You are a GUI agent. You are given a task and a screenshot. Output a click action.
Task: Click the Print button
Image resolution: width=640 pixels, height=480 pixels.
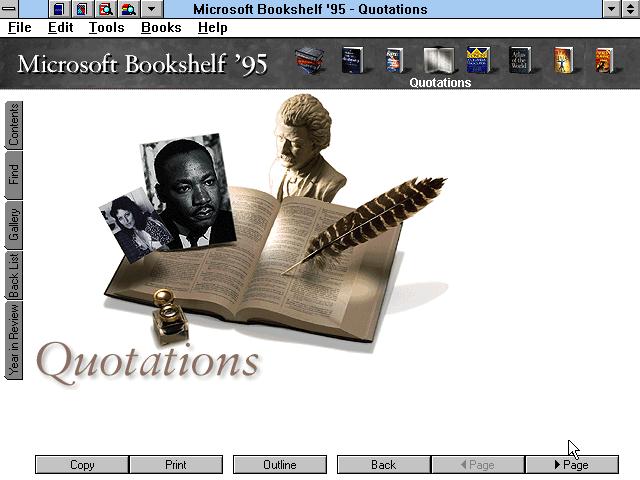coord(176,465)
